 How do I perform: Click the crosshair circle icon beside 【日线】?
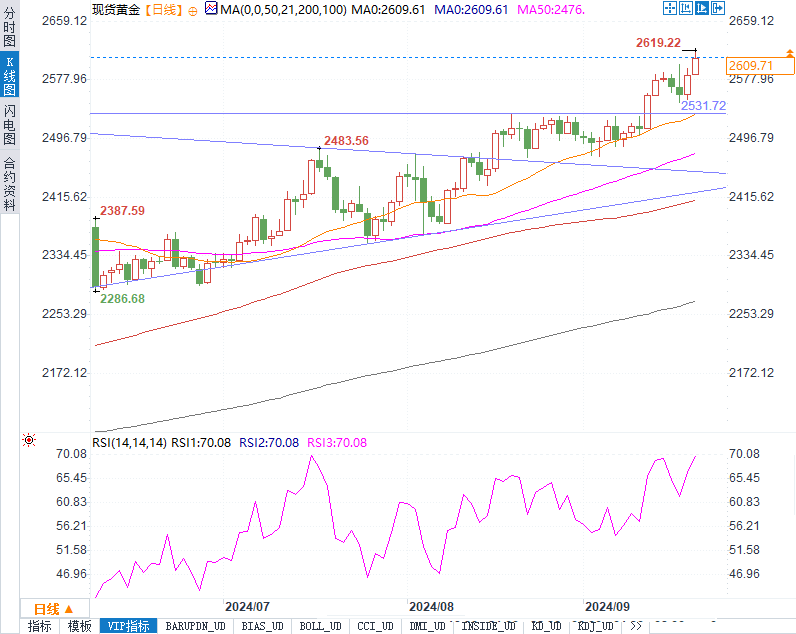(x=193, y=9)
